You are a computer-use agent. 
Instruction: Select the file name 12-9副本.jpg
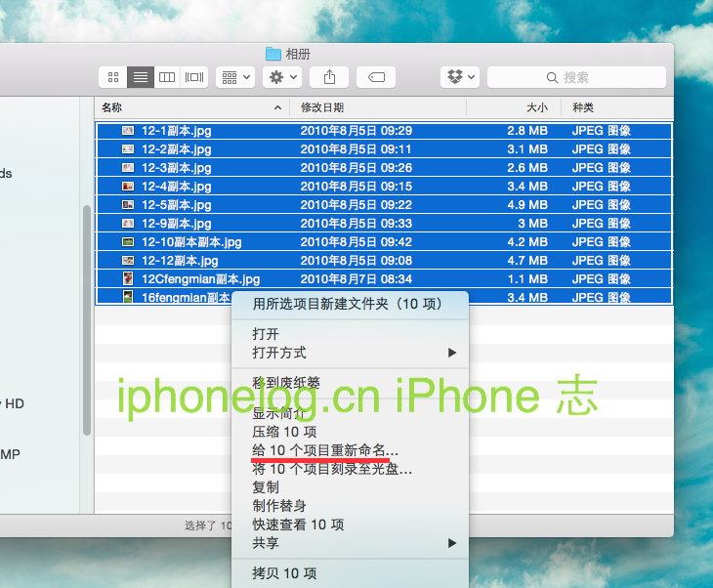tap(177, 224)
